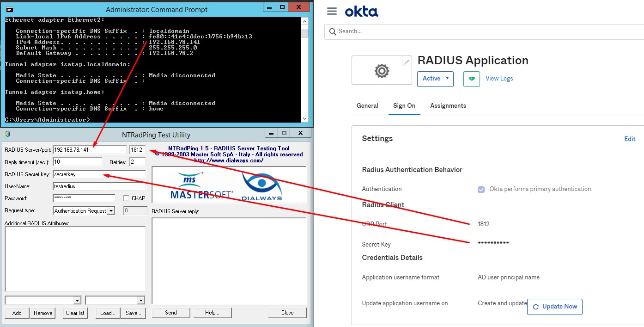Click the gear application logo image

381,71
